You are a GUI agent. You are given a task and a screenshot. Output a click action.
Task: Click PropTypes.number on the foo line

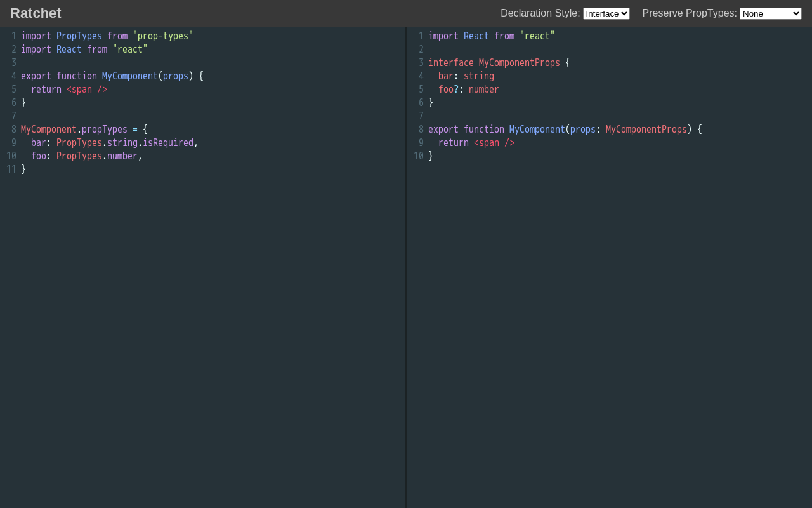(x=96, y=156)
